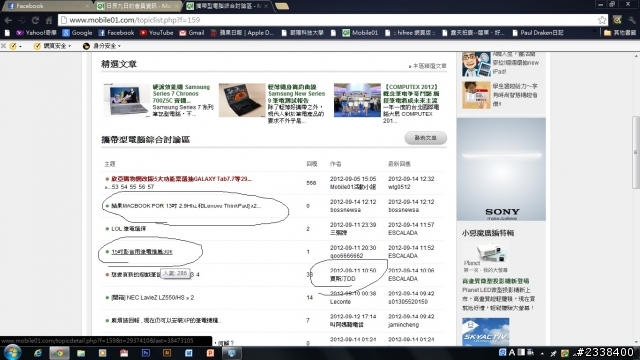Image resolution: width=640 pixels, height=360 pixels.
Task: Click the COMPUTEX 2012 show thumbnail
Action: point(357,100)
